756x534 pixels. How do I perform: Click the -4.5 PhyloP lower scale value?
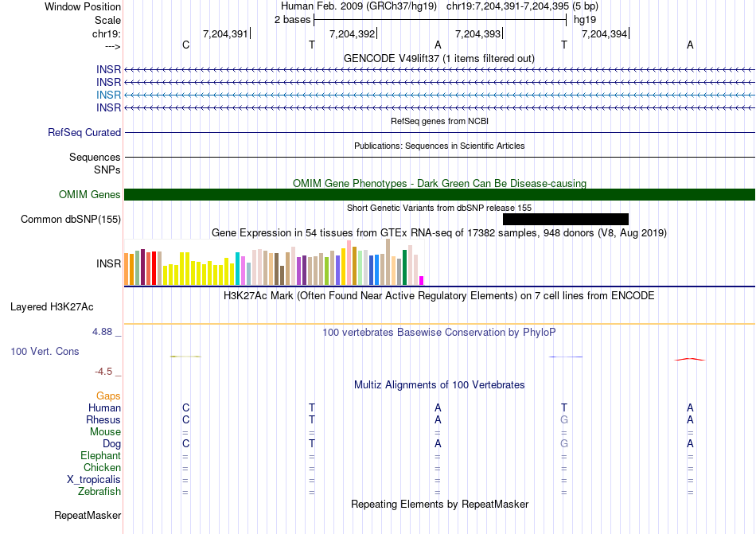tap(103, 371)
